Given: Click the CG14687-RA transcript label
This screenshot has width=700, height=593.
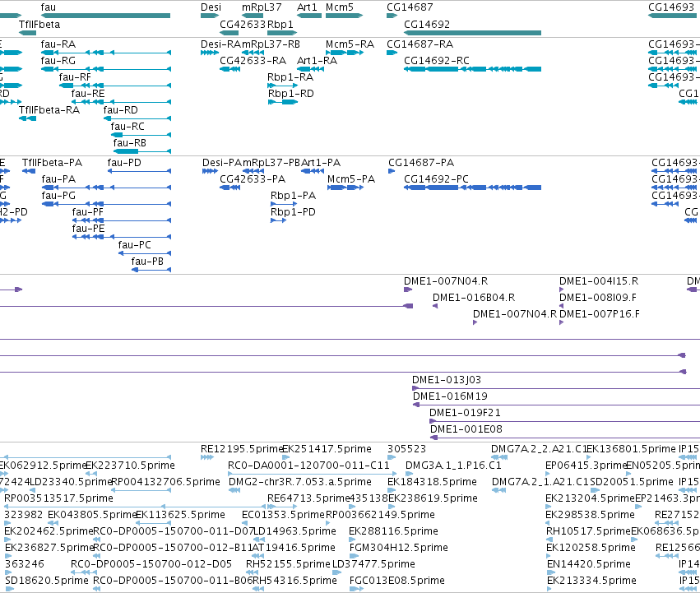Looking at the screenshot, I should point(420,44).
